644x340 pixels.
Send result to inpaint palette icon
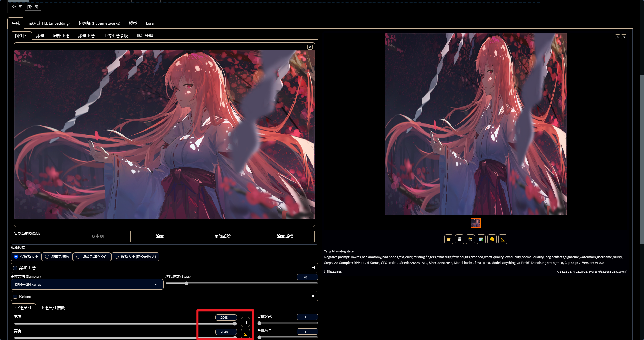492,239
